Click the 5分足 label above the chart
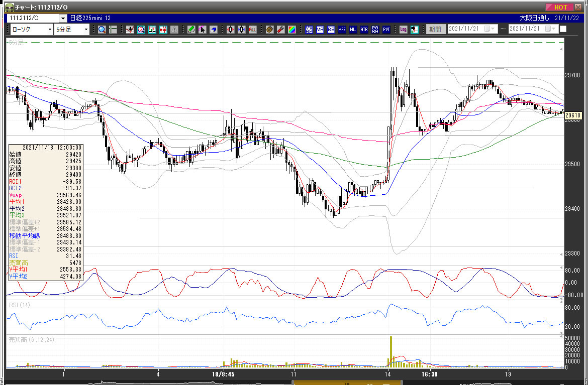Viewport: 588px width, 385px height. click(x=17, y=42)
